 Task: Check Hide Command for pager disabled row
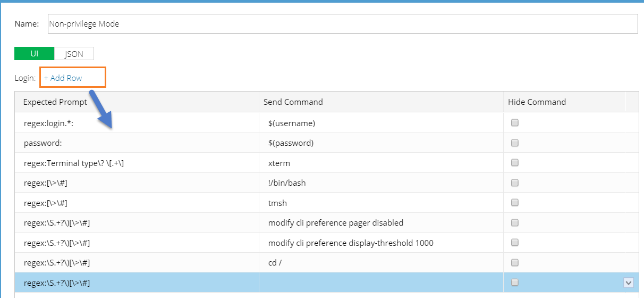pos(514,222)
